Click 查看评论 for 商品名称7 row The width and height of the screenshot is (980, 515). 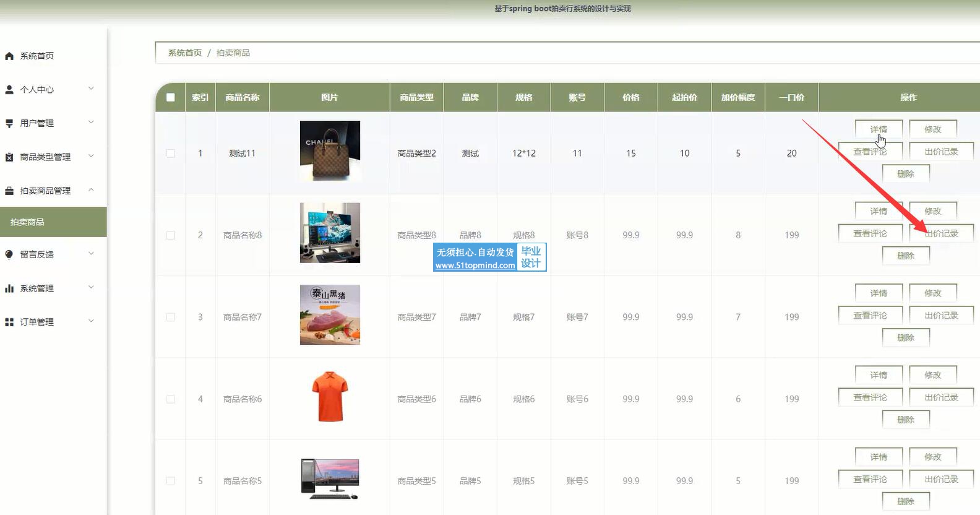870,315
